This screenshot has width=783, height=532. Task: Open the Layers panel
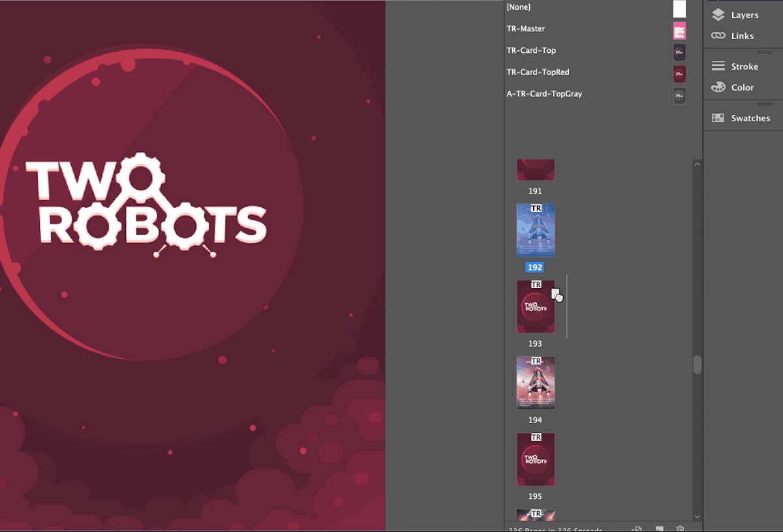(743, 15)
